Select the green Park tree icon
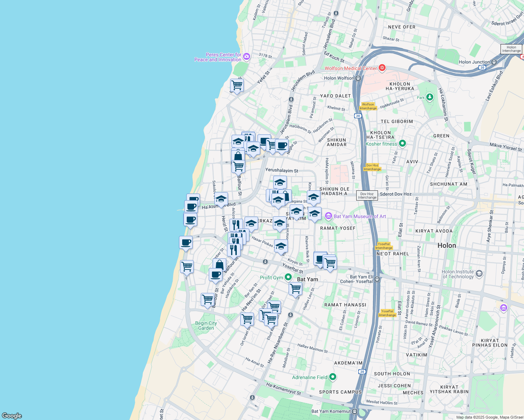This screenshot has height=420, width=524. [x=430, y=97]
